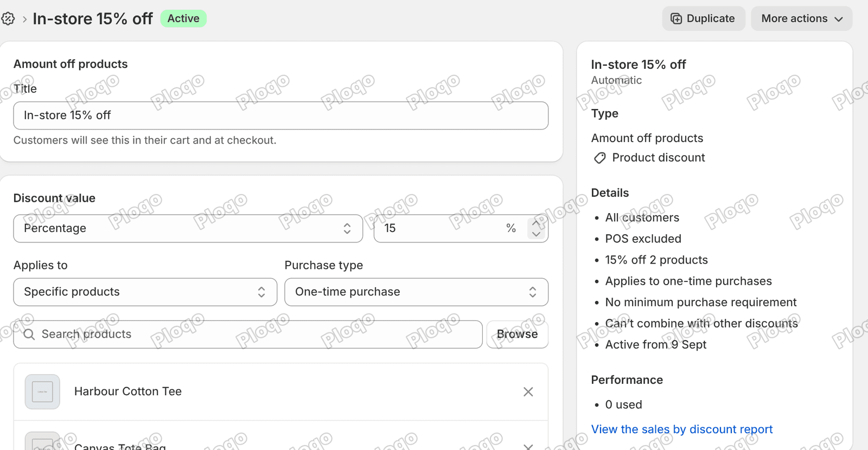Decrease the discount percentage with down arrow
Image resolution: width=868 pixels, height=450 pixels.
click(x=536, y=234)
